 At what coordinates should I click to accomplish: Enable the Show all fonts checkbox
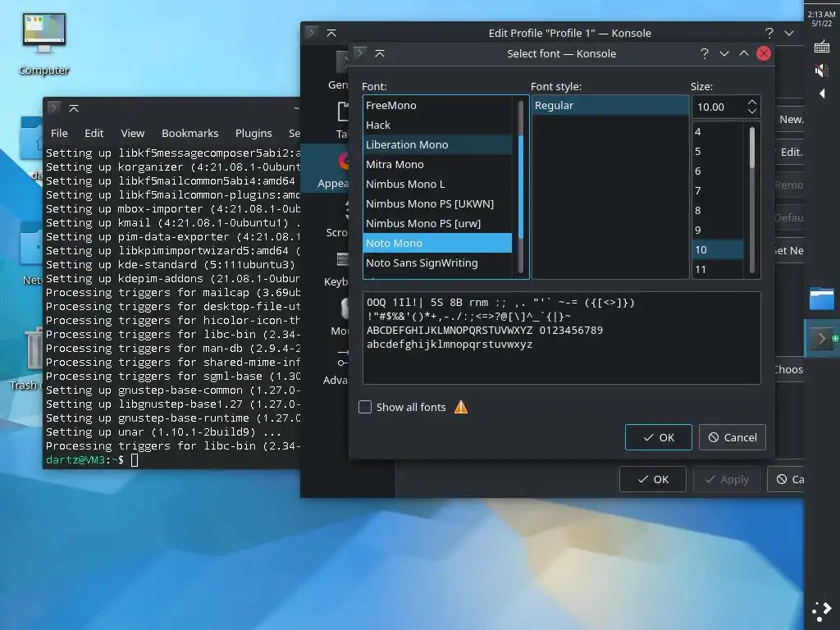coord(365,407)
